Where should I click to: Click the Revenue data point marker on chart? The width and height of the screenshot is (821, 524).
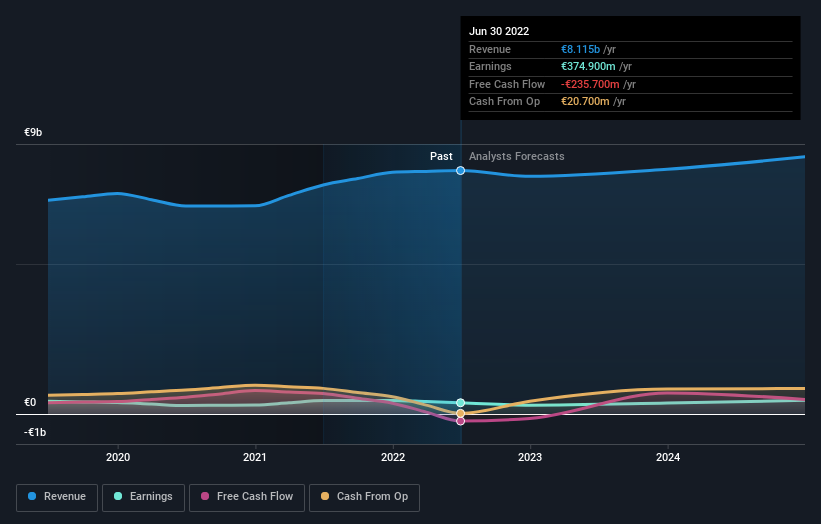[x=460, y=171]
